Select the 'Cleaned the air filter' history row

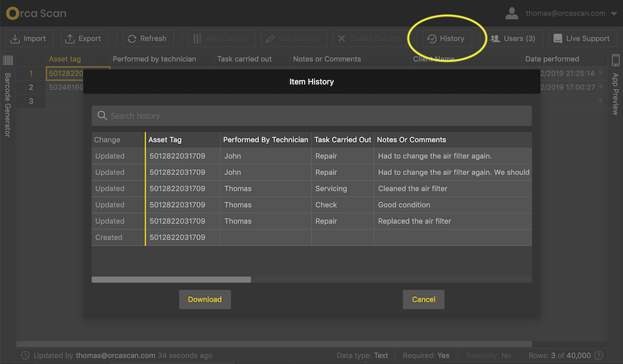tap(412, 189)
